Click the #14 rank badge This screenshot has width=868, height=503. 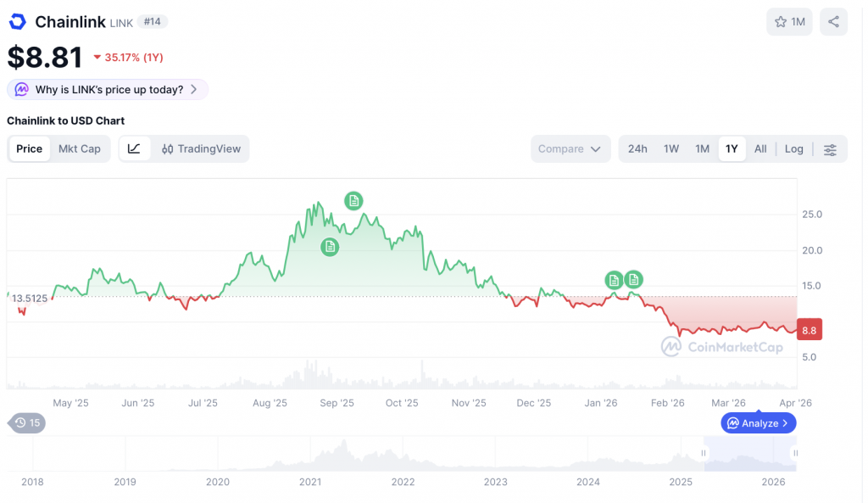(153, 22)
